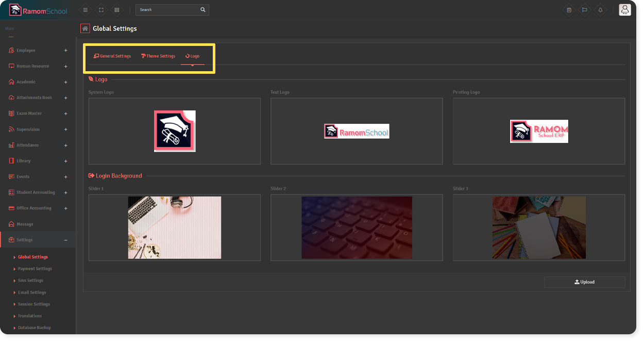Toggle fullscreen mode icon in header
Screen dimensions: 644x341
tap(101, 10)
